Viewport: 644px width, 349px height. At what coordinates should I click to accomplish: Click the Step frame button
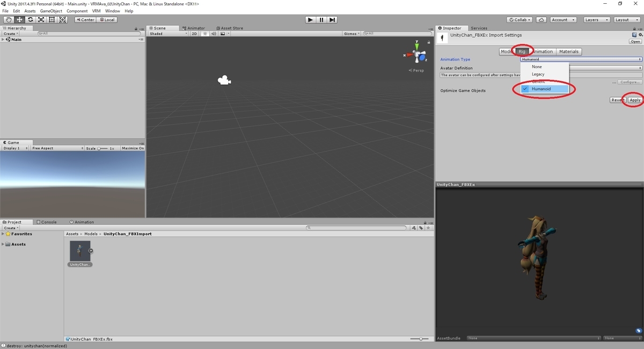tap(332, 20)
